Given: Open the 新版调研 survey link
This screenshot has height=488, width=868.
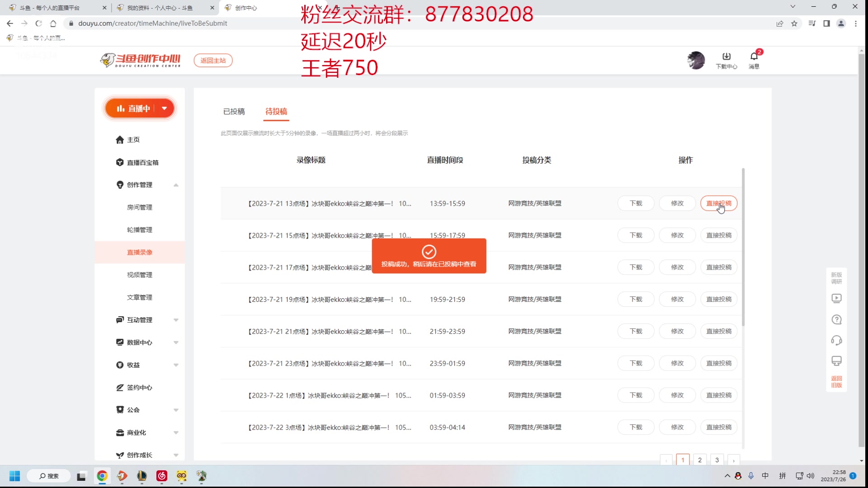Looking at the screenshot, I should point(836,278).
